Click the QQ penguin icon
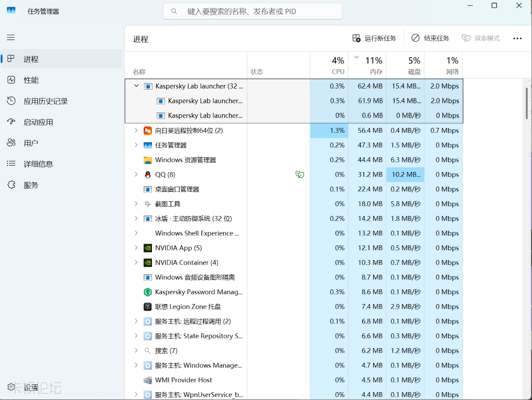Screen dimensions: 532x400 point(148,175)
